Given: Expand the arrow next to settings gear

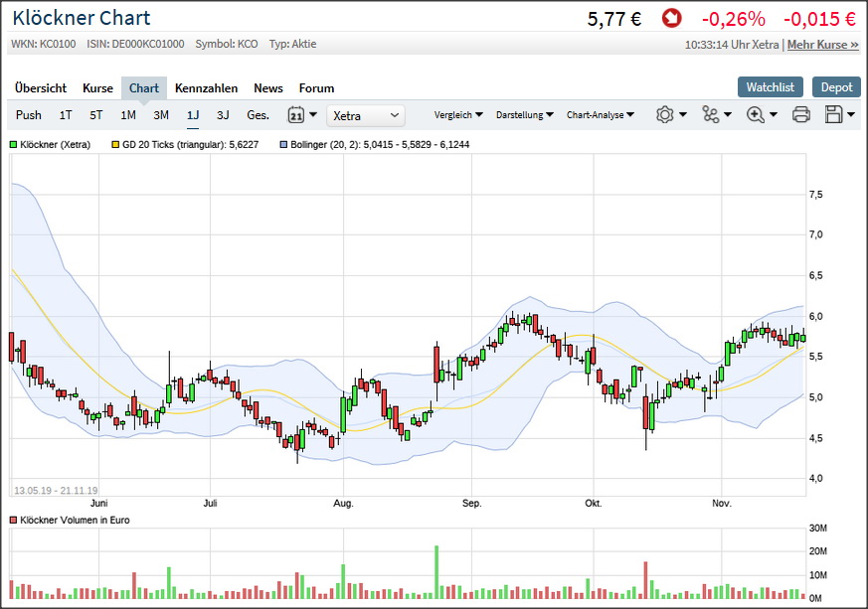Looking at the screenshot, I should 682,114.
